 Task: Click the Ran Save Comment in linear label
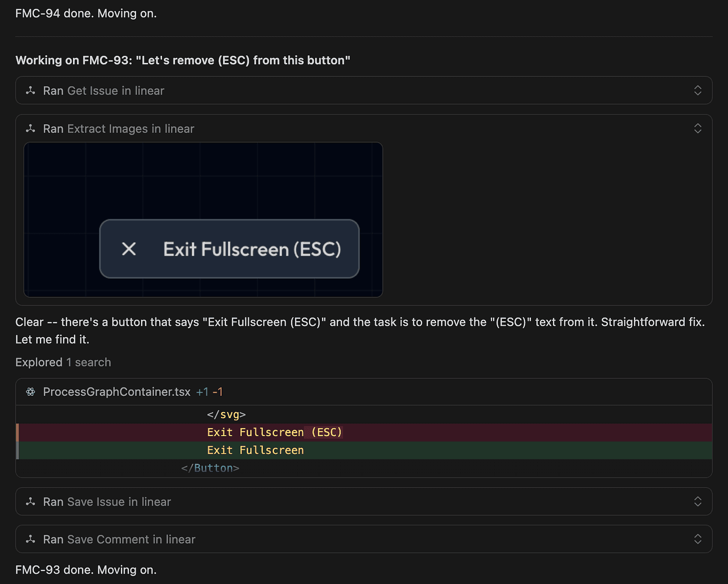119,539
